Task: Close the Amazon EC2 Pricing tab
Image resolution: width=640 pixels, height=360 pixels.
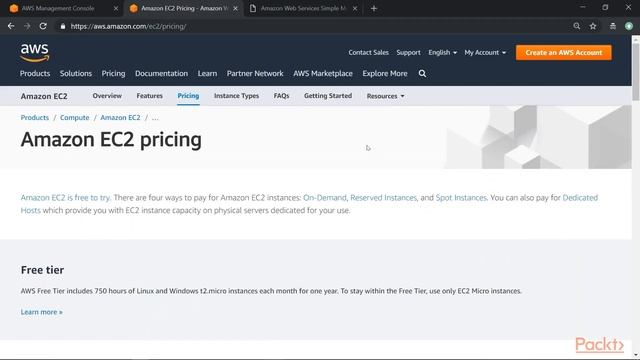Action: click(x=236, y=8)
